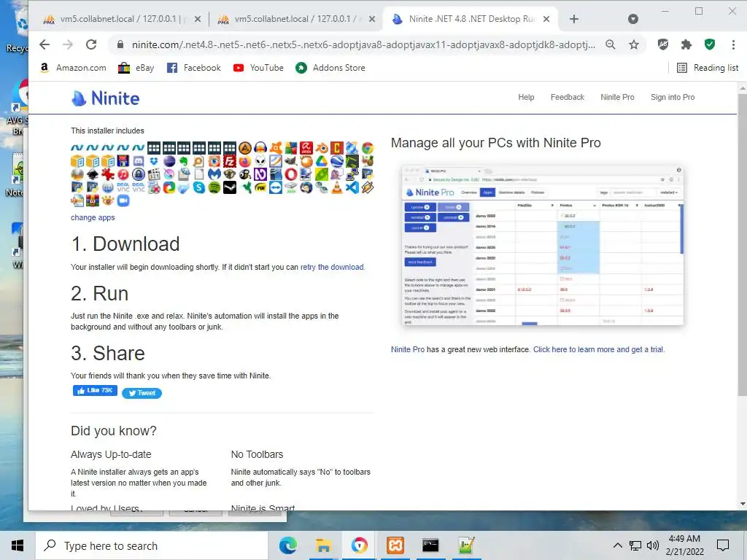Close the Ninite tab
Image resolution: width=747 pixels, height=560 pixels.
click(546, 19)
